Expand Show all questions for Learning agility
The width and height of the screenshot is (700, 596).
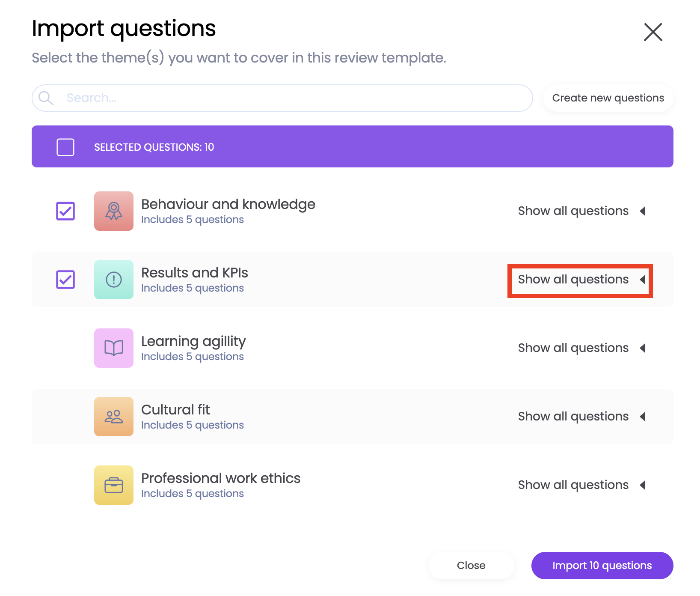581,348
